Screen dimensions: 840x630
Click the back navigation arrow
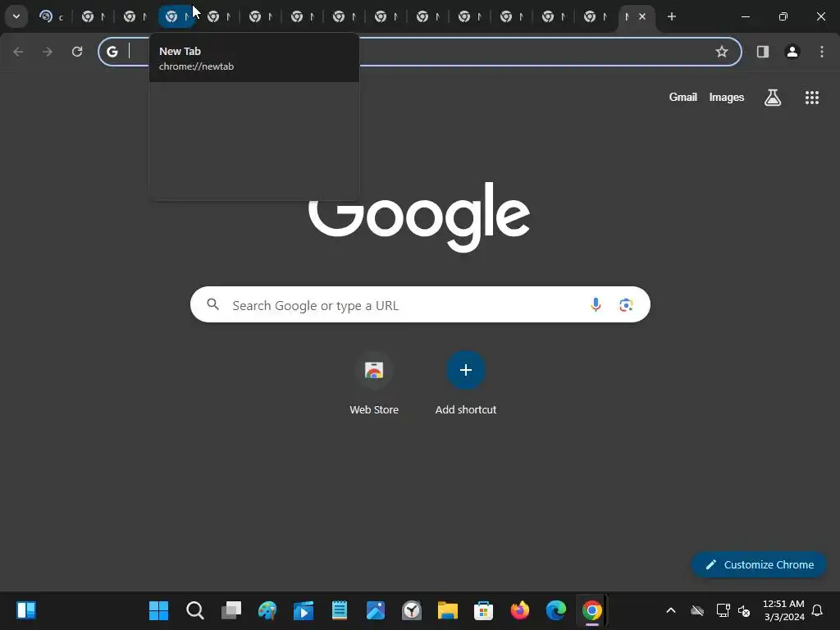(x=18, y=52)
